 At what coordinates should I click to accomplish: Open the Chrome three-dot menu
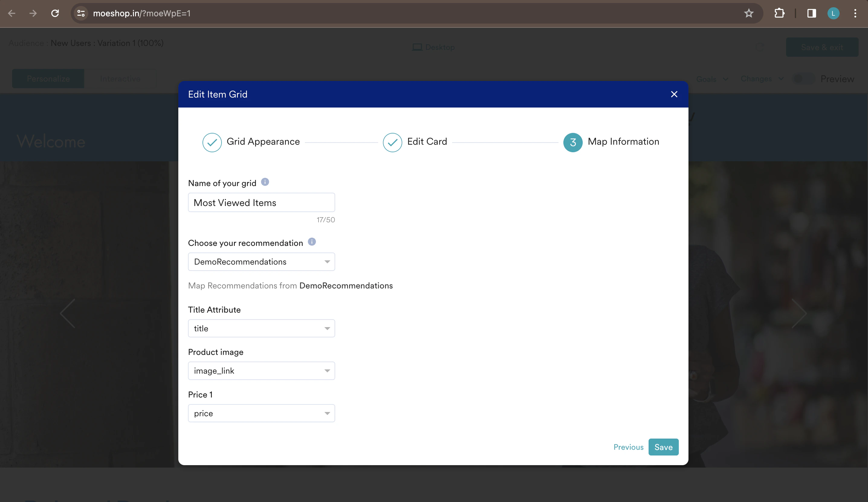855,13
